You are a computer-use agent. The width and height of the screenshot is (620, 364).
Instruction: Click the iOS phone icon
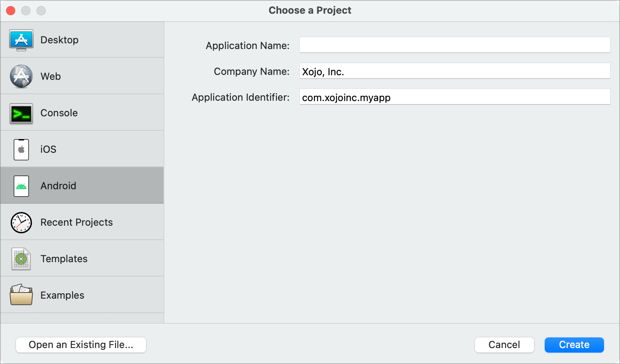[x=21, y=149]
